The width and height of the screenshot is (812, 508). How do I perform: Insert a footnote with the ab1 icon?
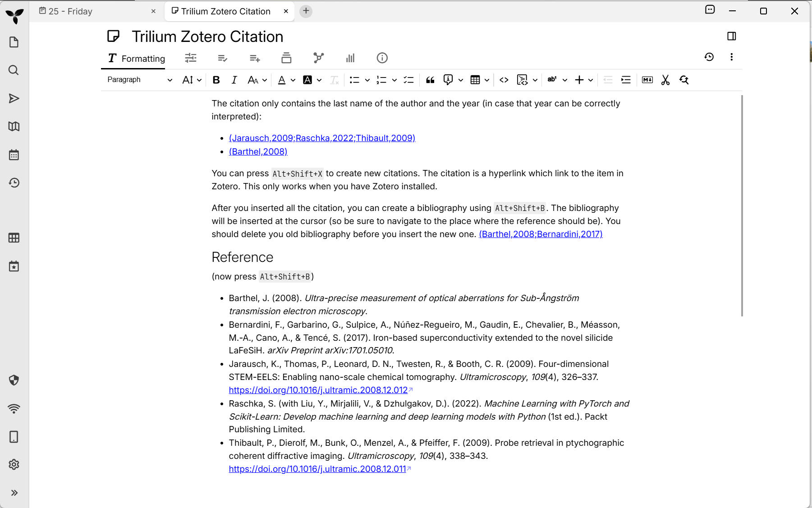click(x=552, y=80)
